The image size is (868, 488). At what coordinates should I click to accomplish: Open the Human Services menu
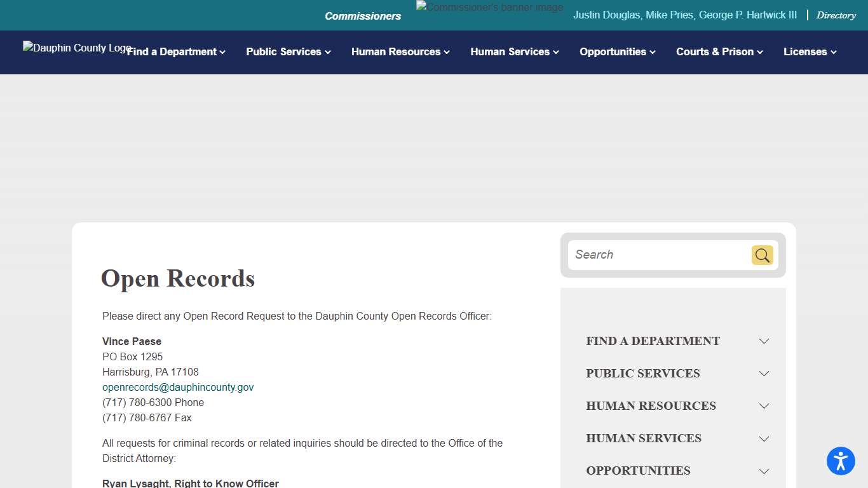(514, 52)
